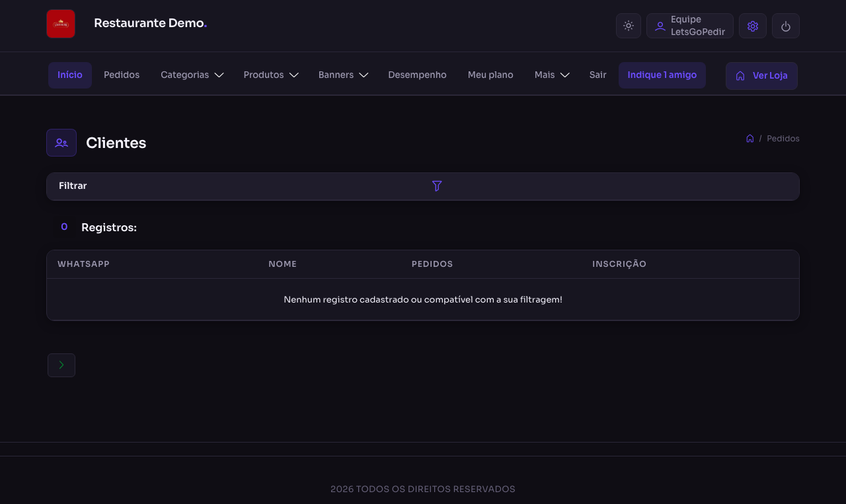This screenshot has width=846, height=504.
Task: Click the WHATSAPP column header
Action: [x=83, y=264]
